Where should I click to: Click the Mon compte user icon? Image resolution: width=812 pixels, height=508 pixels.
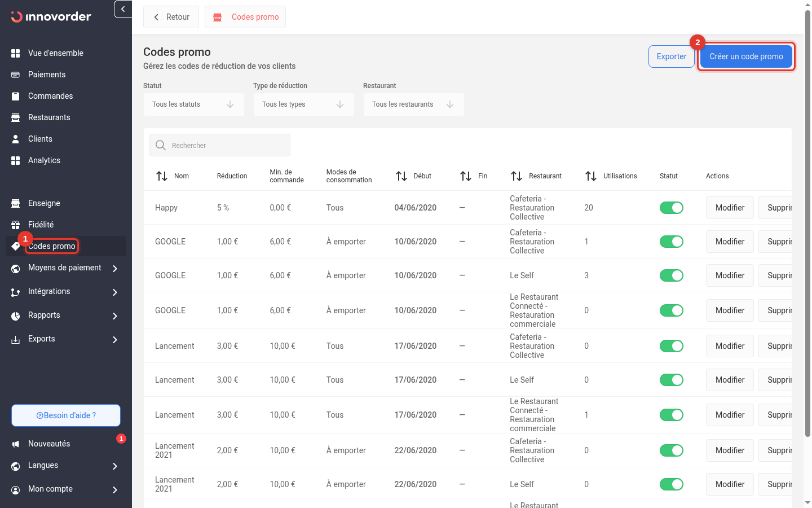pos(16,489)
